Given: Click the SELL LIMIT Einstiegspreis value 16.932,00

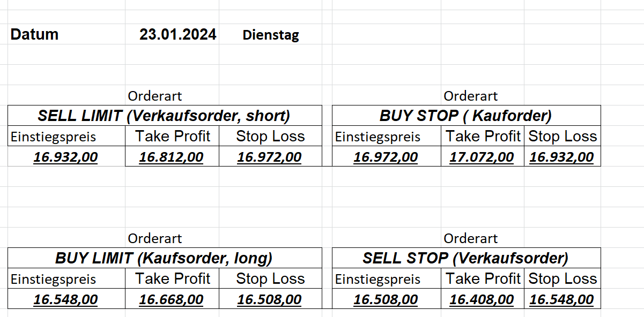Looking at the screenshot, I should pos(65,157).
